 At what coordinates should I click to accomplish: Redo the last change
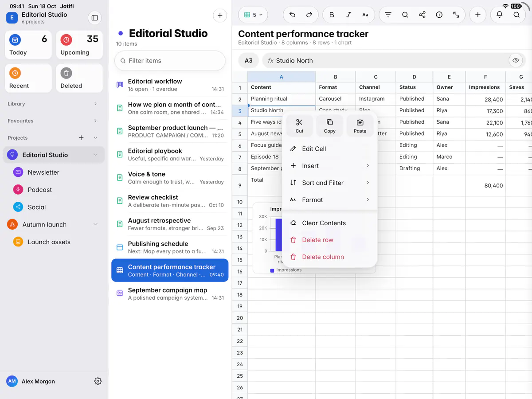309,15
